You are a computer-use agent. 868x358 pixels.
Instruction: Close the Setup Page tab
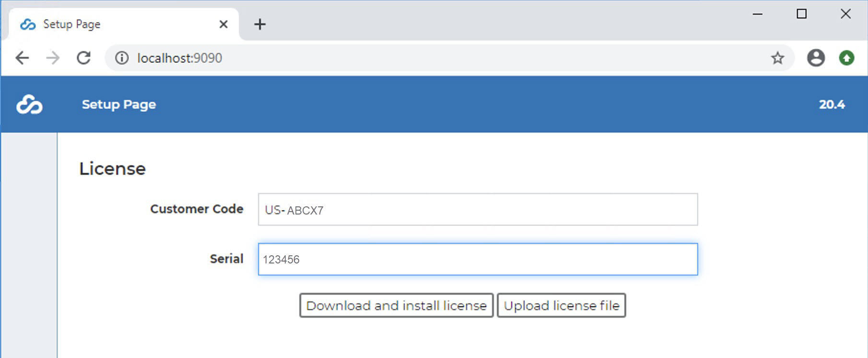223,24
